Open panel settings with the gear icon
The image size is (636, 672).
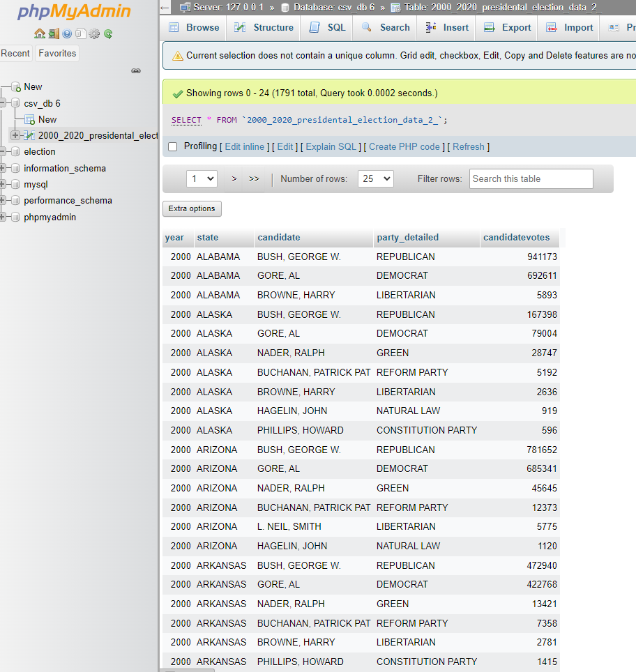click(94, 34)
